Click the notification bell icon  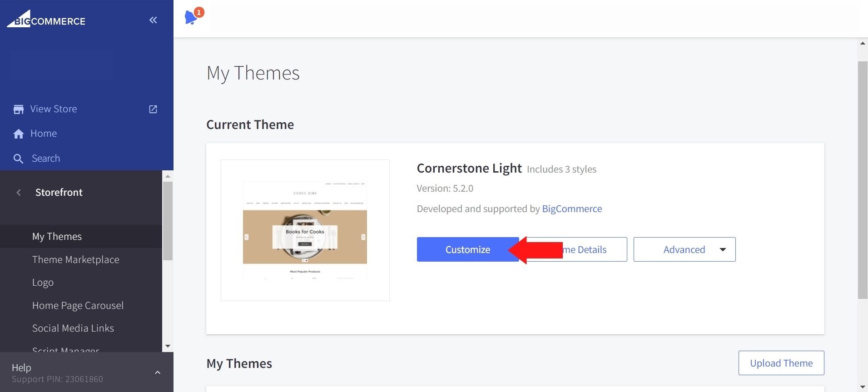pos(191,18)
